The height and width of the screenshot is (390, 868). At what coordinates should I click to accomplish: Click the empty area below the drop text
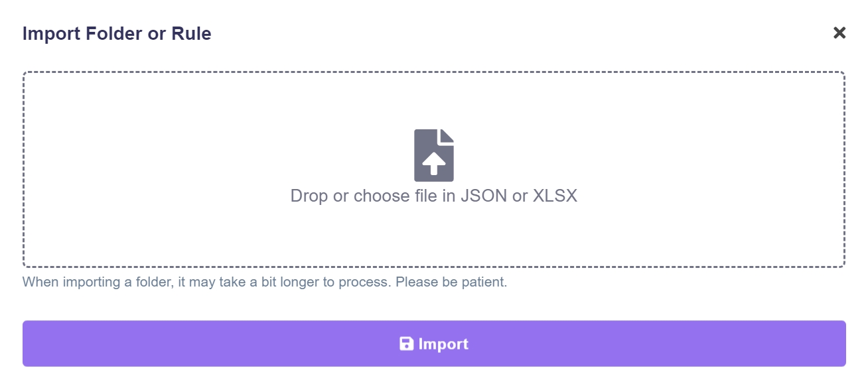(434, 235)
